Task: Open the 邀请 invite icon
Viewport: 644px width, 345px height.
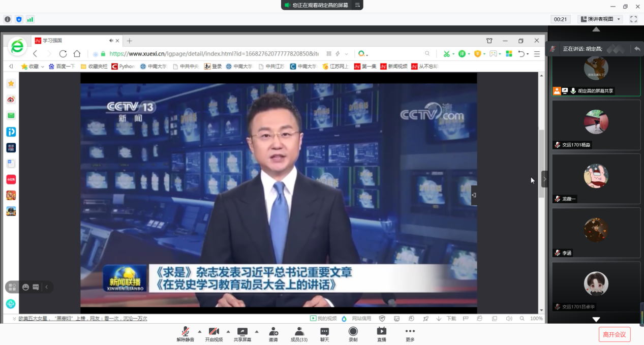Action: (273, 334)
